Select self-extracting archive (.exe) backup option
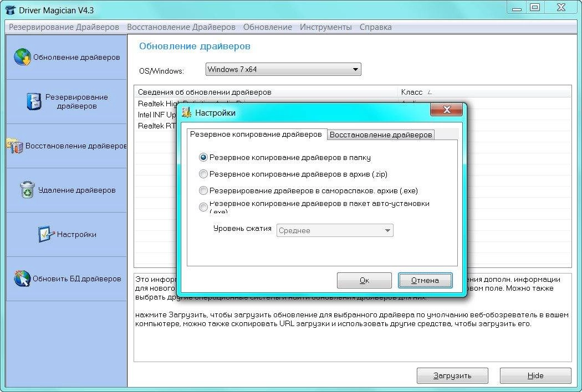Viewport: 582px width, 392px height. (203, 190)
